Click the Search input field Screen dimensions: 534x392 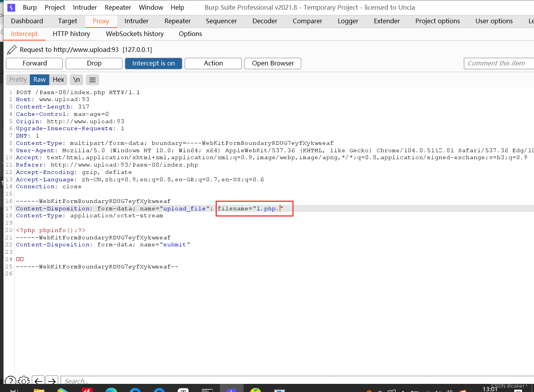coord(297,381)
